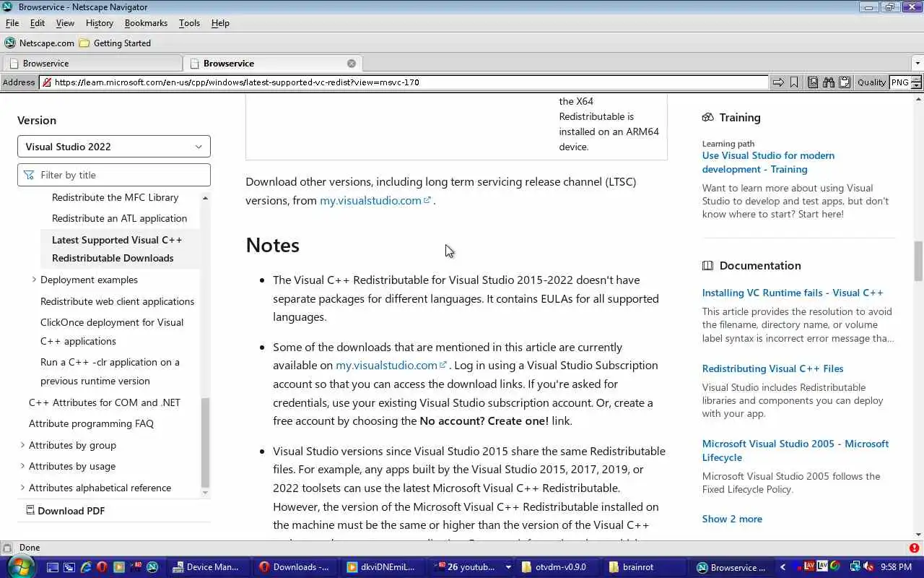Select Redistribute an ATL application
The height and width of the screenshot is (578, 924).
pos(119,218)
